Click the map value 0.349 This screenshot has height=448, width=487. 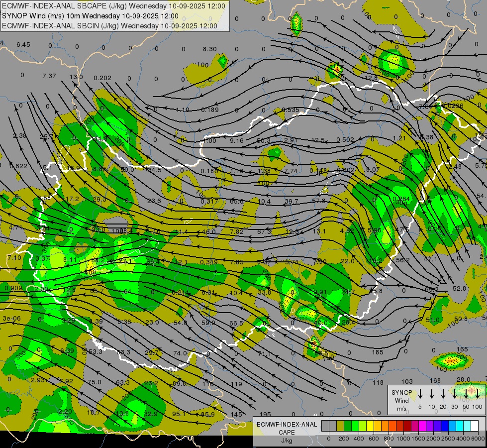coord(209,262)
